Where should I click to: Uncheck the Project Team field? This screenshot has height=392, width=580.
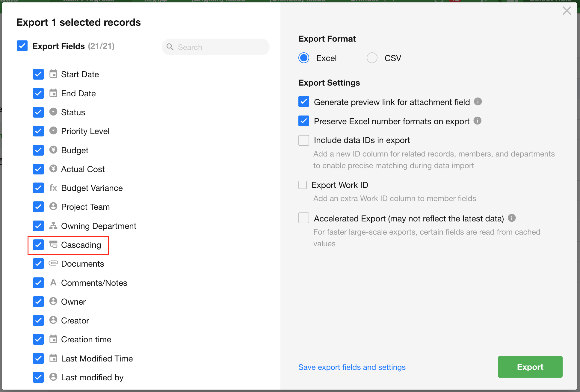click(38, 207)
